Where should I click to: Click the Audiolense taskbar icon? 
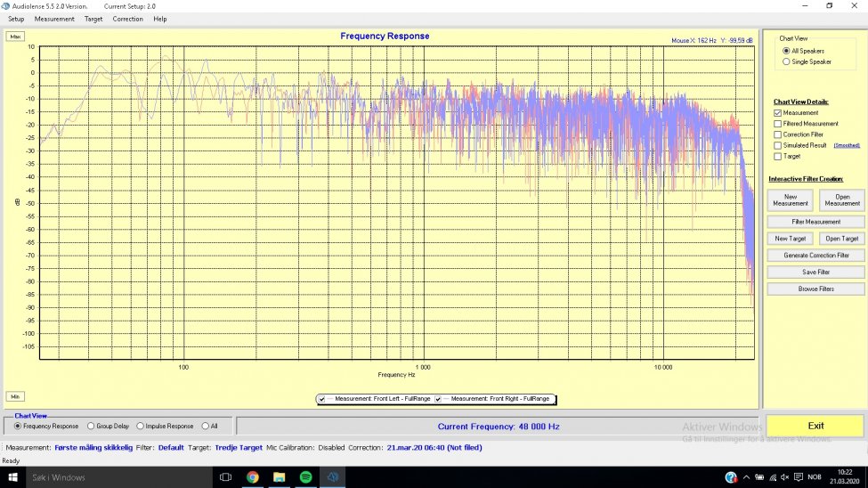[332, 477]
